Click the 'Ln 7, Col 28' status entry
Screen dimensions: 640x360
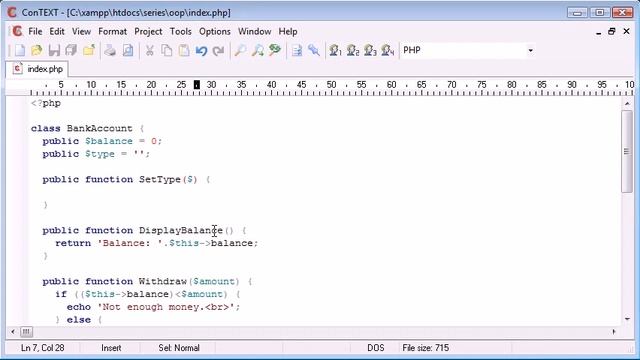point(42,348)
